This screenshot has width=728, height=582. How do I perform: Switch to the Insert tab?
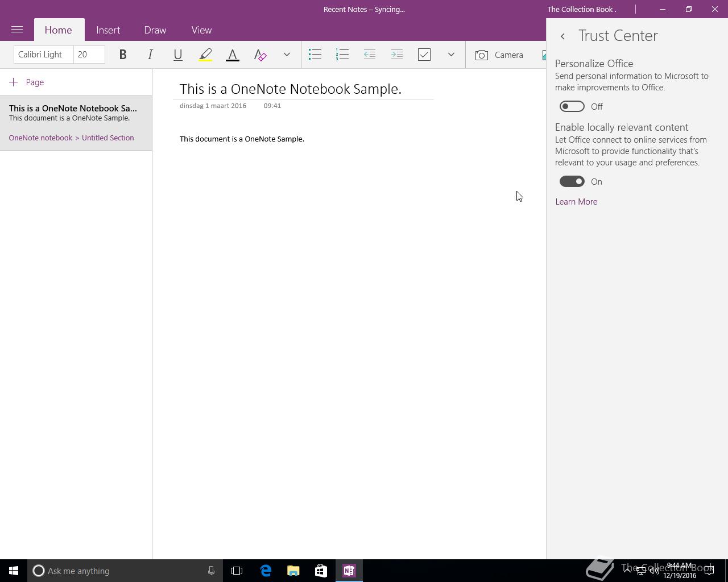108,30
